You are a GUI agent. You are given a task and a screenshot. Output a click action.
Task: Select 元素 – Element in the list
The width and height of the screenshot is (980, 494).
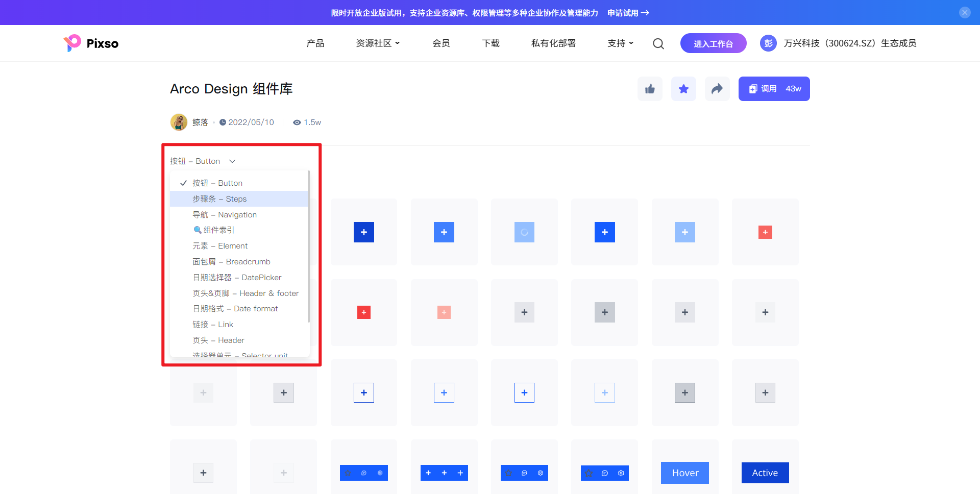tap(239, 246)
